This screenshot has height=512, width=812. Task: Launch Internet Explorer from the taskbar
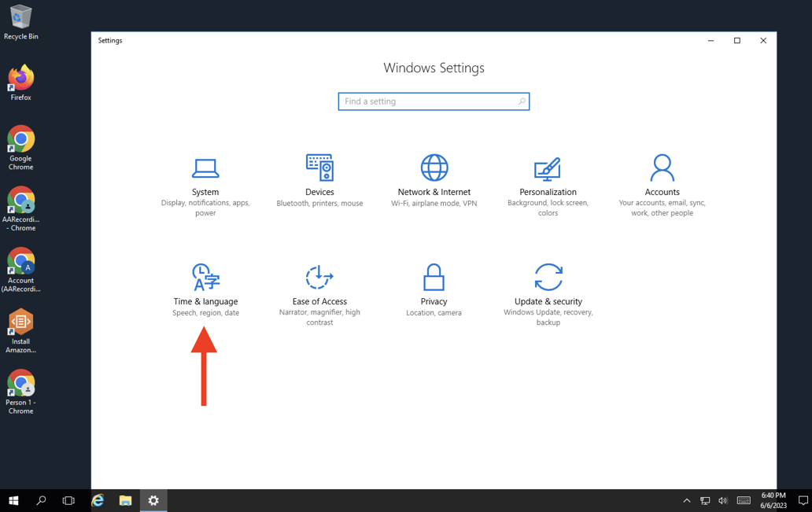tap(98, 500)
